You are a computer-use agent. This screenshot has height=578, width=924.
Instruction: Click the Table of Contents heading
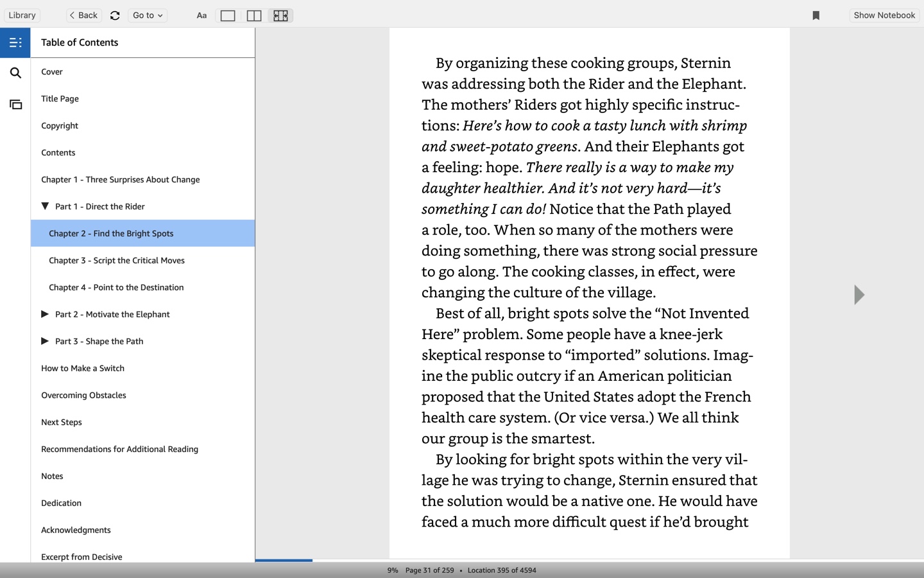click(80, 42)
